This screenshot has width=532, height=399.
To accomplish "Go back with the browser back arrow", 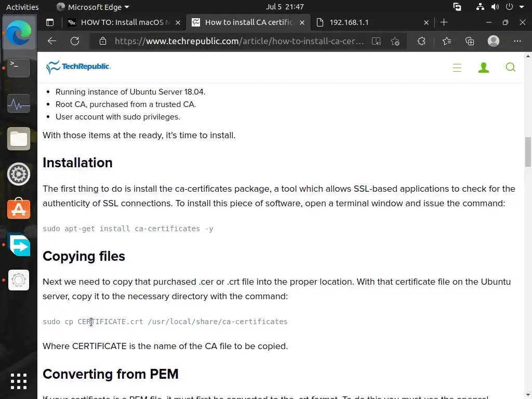I will (x=52, y=41).
